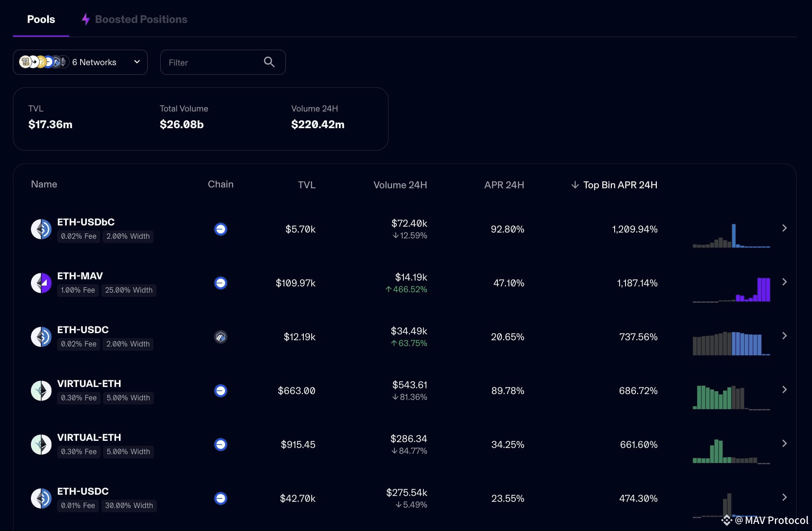
Task: Click the $26.08b Total Volume figure
Action: tap(182, 124)
